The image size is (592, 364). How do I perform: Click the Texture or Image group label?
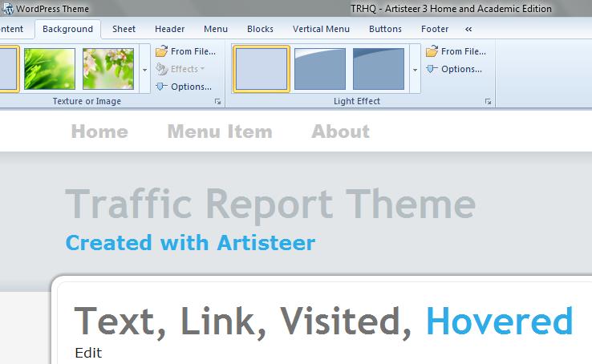pyautogui.click(x=87, y=102)
